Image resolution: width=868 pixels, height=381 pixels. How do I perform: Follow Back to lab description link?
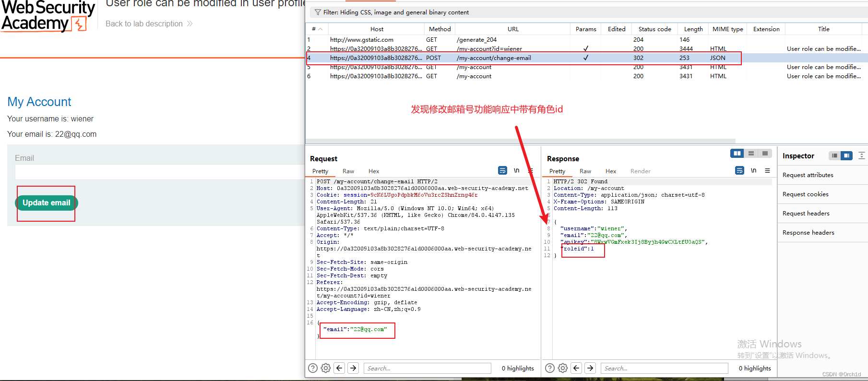click(149, 24)
